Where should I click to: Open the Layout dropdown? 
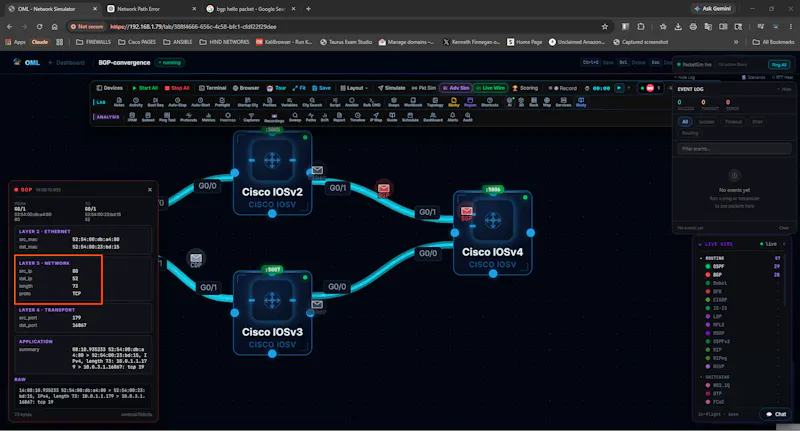(x=354, y=88)
